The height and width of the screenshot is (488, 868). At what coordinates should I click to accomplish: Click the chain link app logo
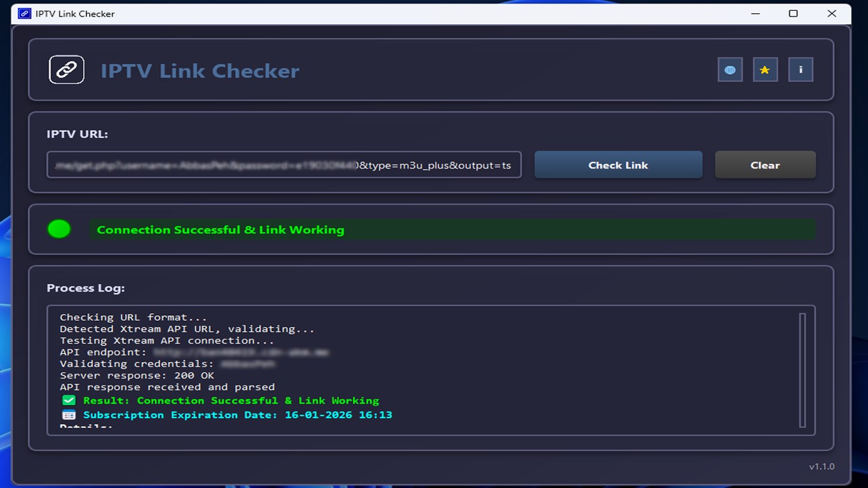(67, 70)
